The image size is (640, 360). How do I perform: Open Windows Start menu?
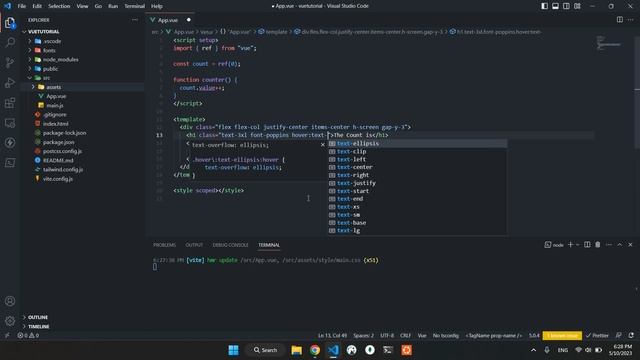233,350
